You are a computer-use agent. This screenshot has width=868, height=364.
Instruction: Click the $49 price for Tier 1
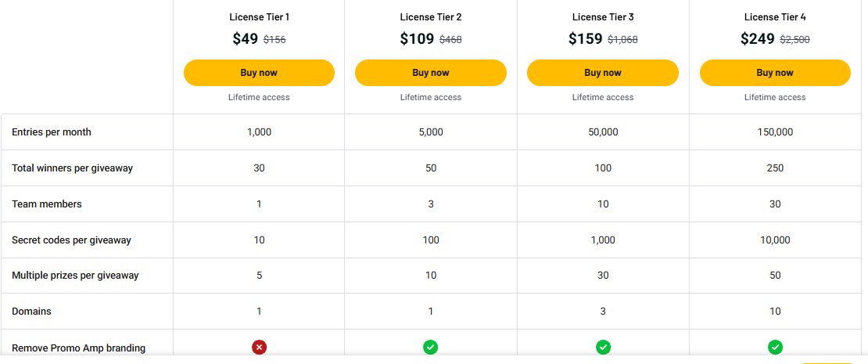245,39
